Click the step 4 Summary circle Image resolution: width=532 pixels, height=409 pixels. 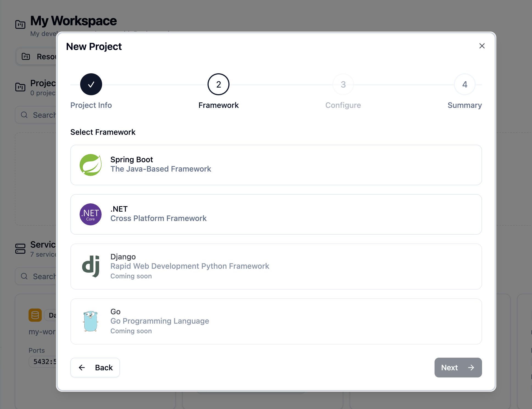tap(465, 84)
